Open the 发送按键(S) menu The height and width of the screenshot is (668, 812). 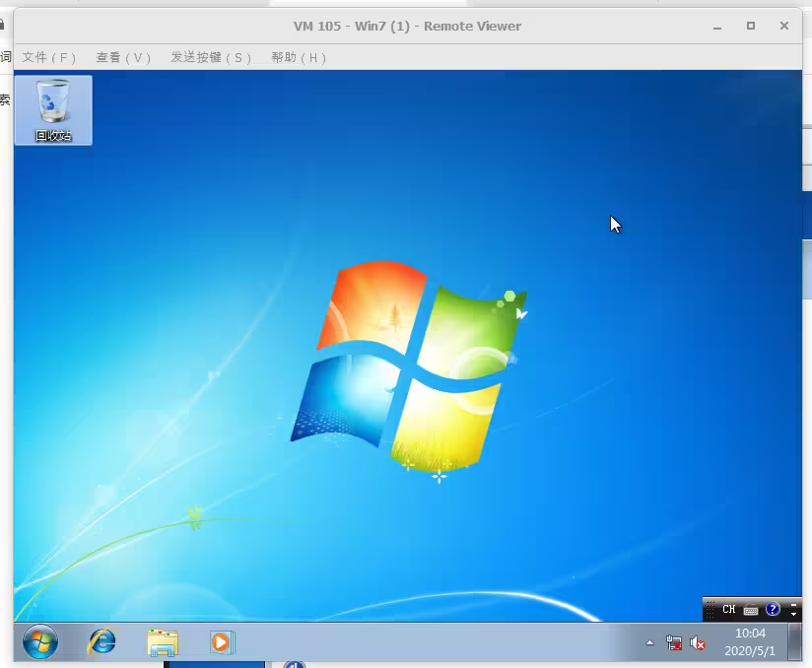tap(211, 57)
